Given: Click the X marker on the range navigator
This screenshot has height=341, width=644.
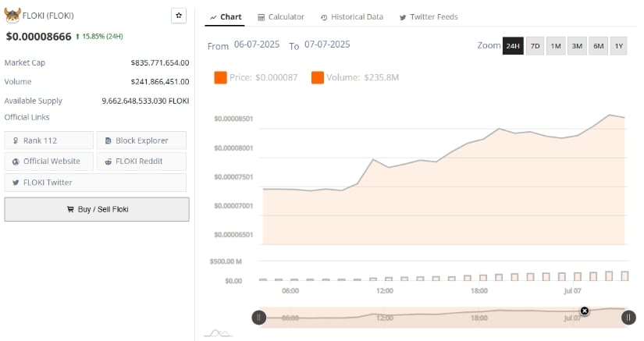Looking at the screenshot, I should (585, 311).
